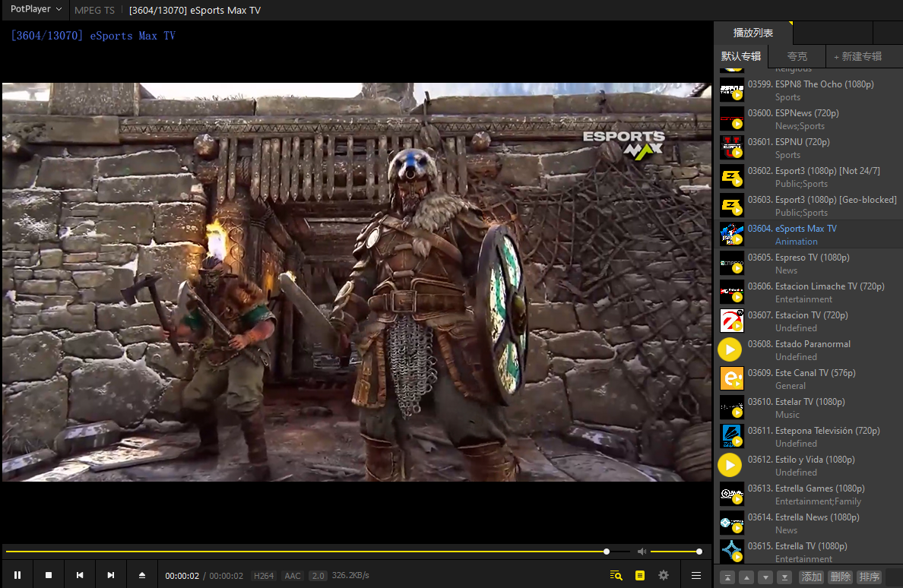Switch to the 夸克 playlist tab
Image resolution: width=903 pixels, height=588 pixels.
[797, 56]
